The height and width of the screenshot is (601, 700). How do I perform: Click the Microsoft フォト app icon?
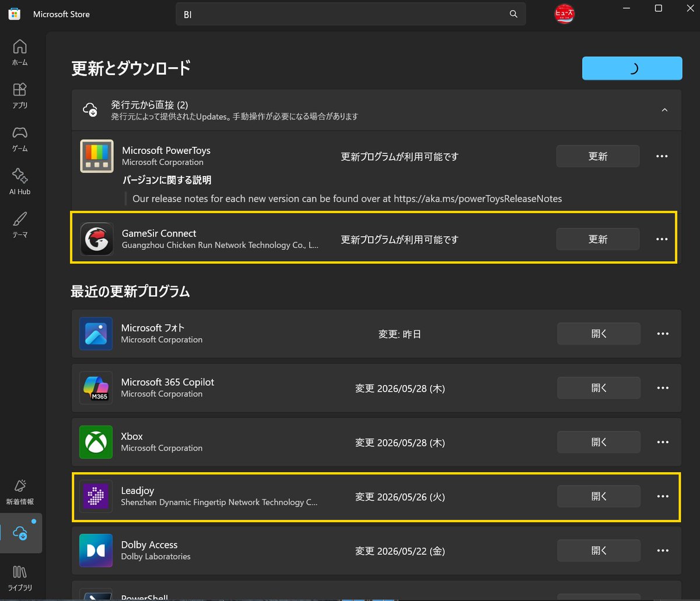click(96, 333)
